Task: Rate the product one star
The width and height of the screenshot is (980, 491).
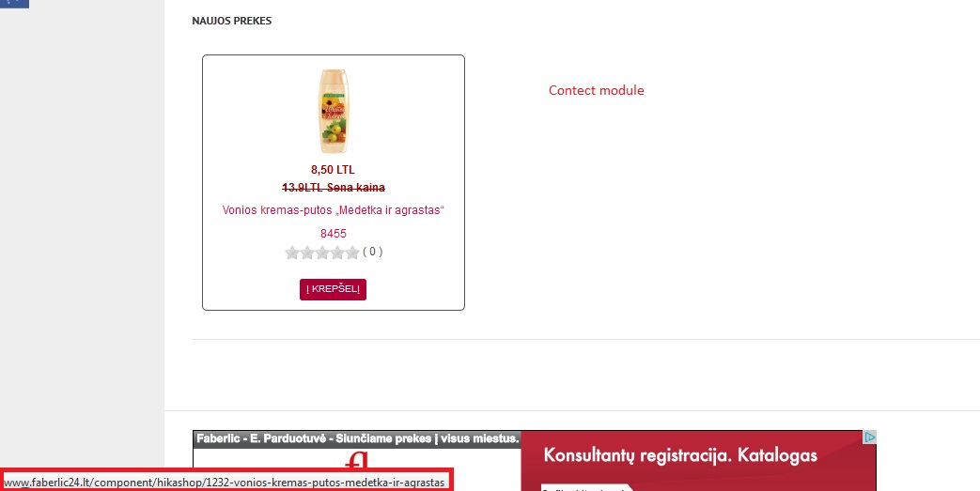Action: click(x=292, y=253)
